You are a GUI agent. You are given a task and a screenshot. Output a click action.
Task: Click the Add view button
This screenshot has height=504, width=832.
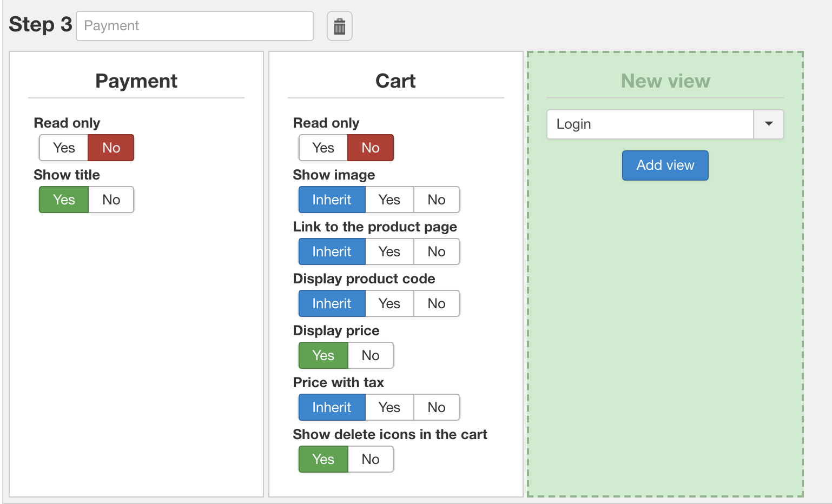[x=665, y=165]
